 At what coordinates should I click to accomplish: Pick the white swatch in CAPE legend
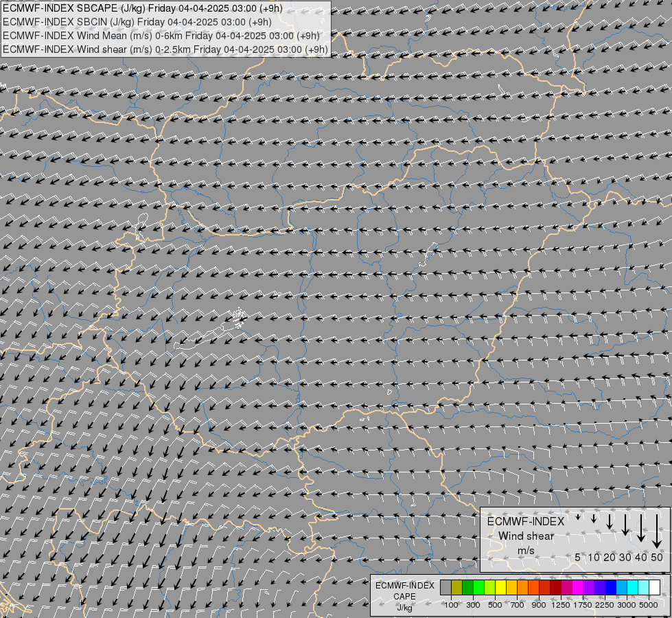click(654, 587)
